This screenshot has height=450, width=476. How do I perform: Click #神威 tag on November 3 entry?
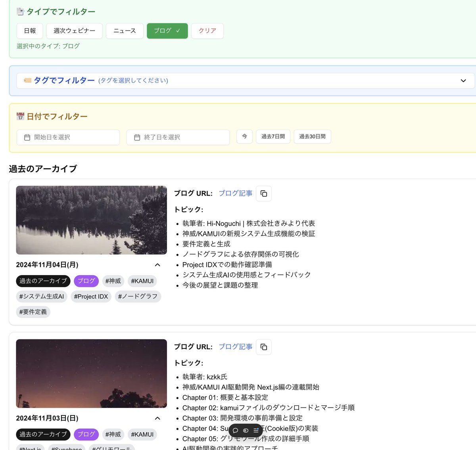(x=113, y=435)
